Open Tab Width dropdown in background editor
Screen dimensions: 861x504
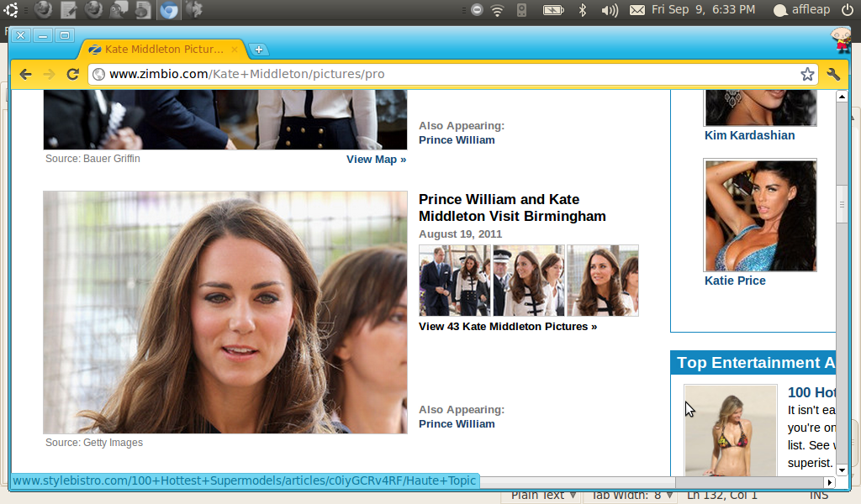(631, 496)
